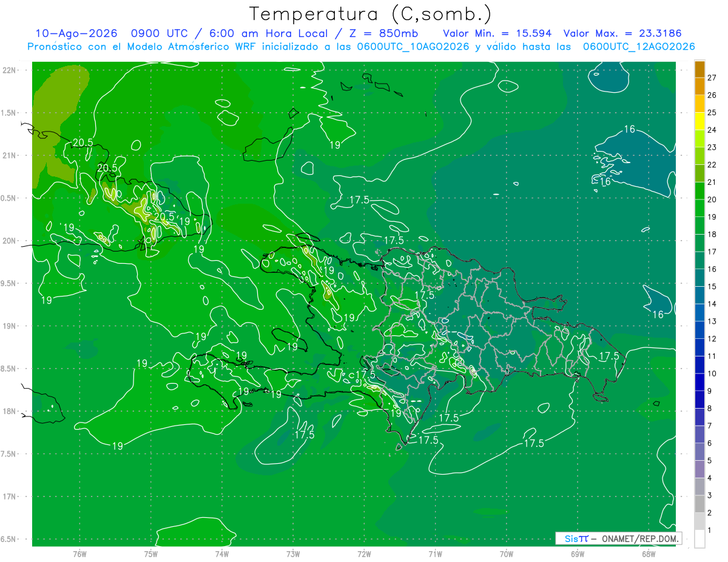Click the '17N' latitude label
Screen dimensions: 728x562
point(10,497)
